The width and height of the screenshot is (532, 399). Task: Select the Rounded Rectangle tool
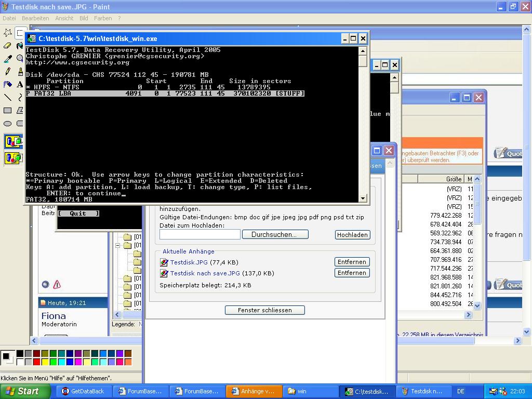pos(20,123)
